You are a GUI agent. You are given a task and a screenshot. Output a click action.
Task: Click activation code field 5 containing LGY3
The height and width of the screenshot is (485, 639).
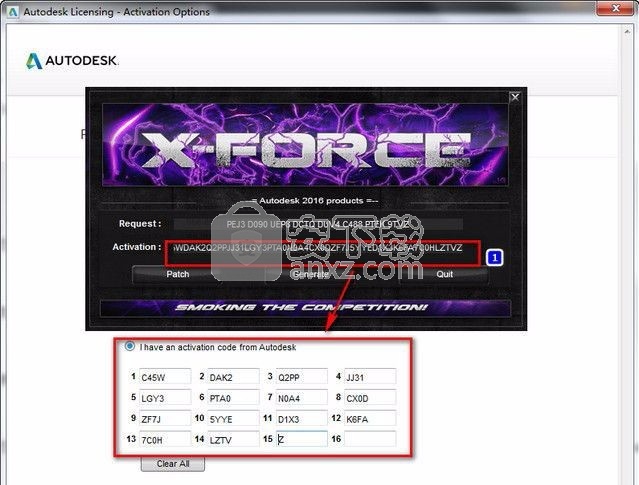pos(165,397)
